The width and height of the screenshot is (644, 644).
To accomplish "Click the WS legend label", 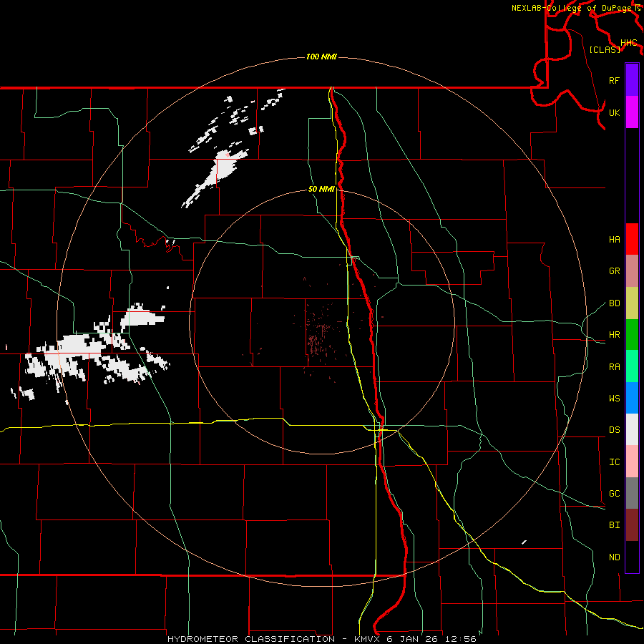I will (615, 399).
